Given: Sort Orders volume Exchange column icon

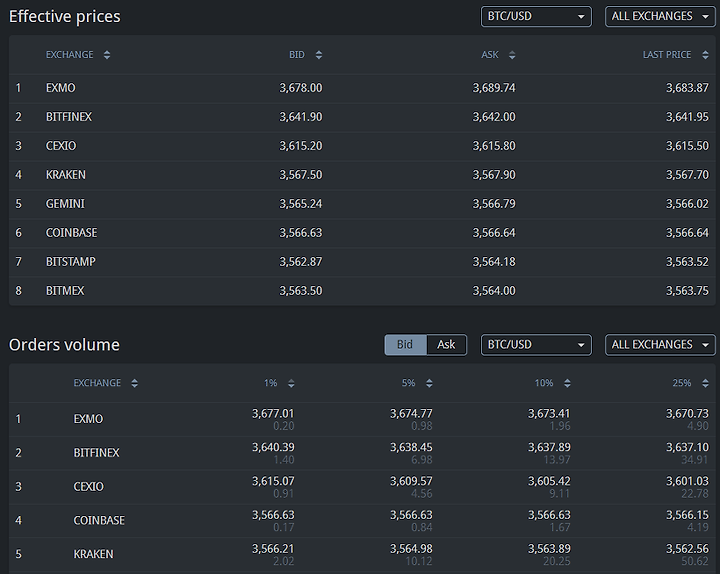Looking at the screenshot, I should coord(135,383).
